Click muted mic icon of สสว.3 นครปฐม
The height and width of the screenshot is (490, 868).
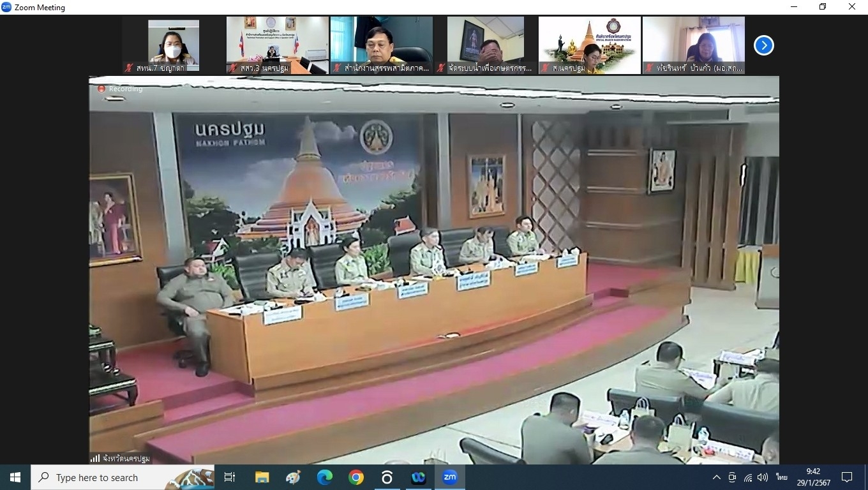point(234,68)
